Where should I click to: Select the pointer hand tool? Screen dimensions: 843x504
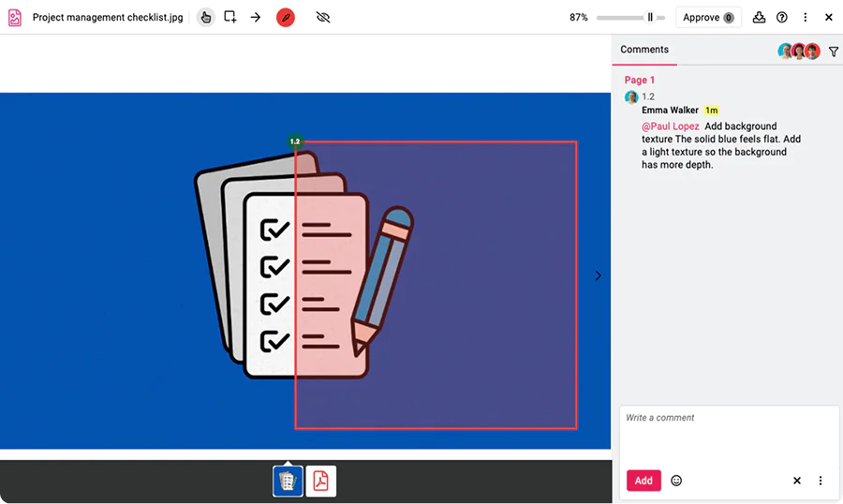[205, 18]
